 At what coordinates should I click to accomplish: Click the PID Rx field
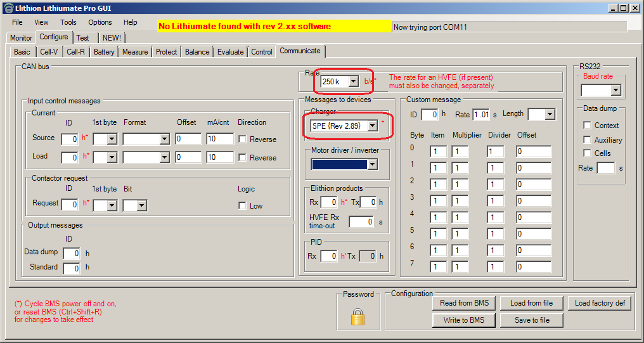[x=328, y=256]
